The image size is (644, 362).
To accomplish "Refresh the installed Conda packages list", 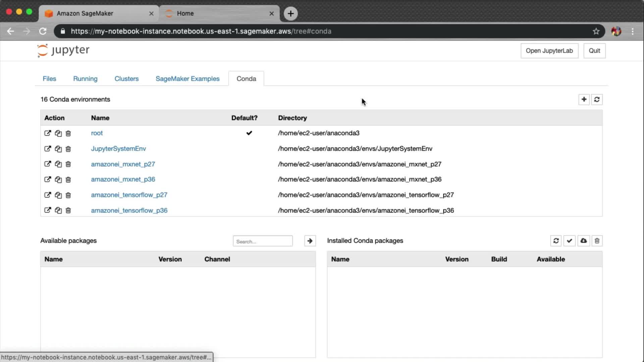I will (556, 241).
